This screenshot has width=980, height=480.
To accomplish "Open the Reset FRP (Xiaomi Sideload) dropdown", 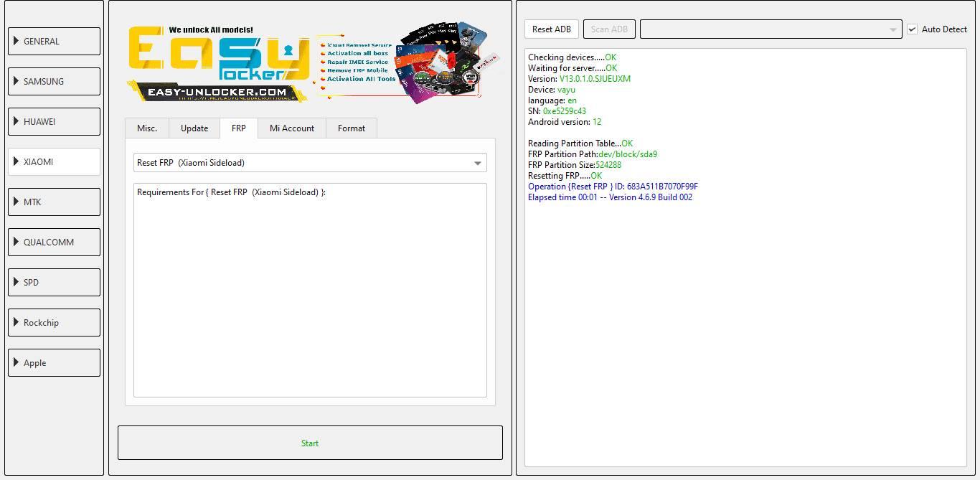I will 310,163.
